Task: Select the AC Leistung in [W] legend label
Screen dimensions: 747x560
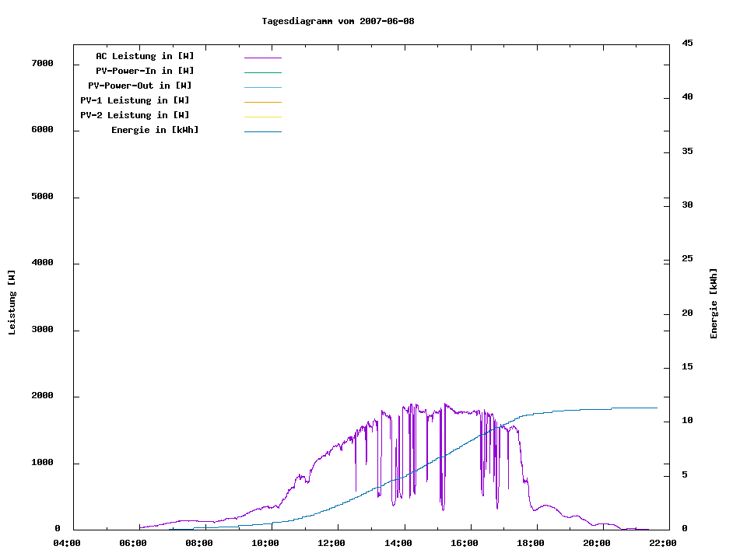Action: pyautogui.click(x=145, y=56)
